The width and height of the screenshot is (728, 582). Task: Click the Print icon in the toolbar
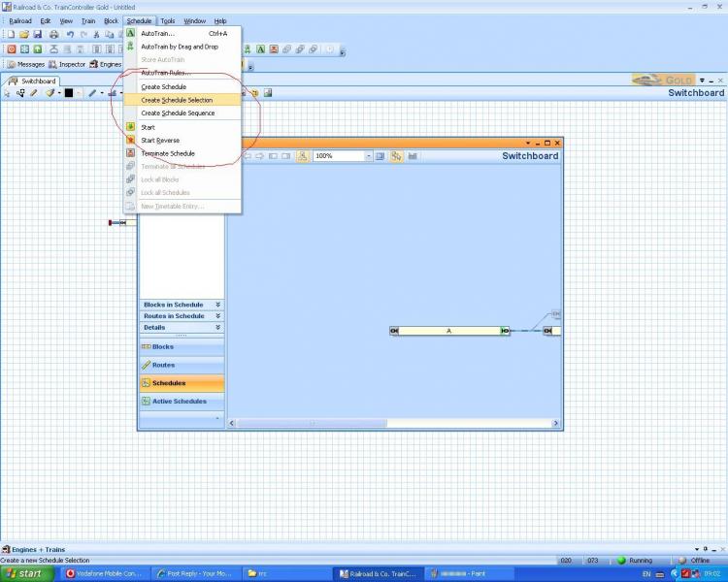52,34
